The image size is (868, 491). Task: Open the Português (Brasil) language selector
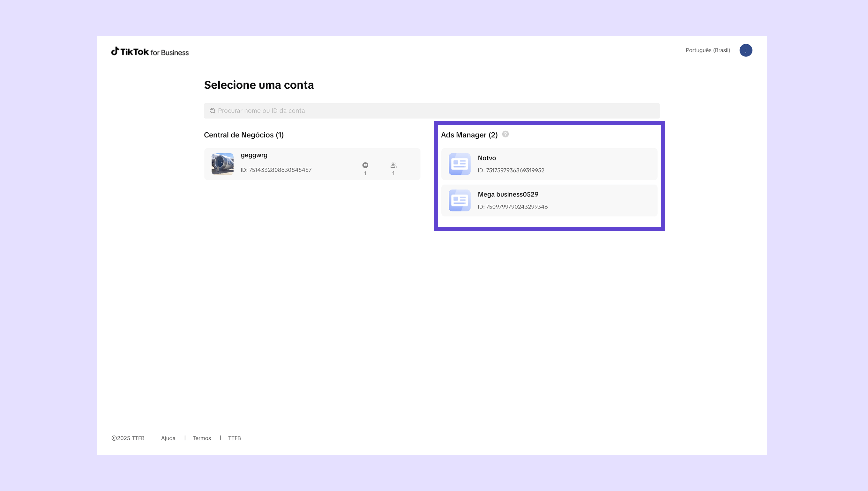707,50
